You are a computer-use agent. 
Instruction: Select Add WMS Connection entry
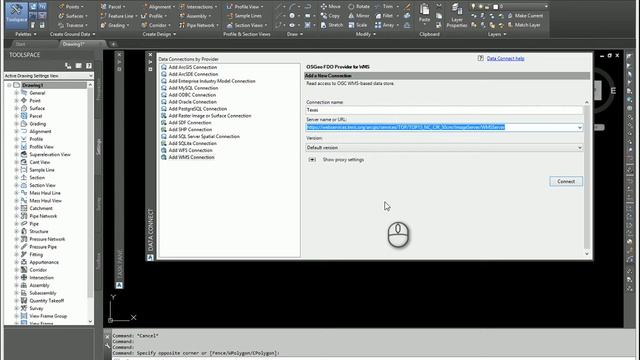pyautogui.click(x=191, y=158)
